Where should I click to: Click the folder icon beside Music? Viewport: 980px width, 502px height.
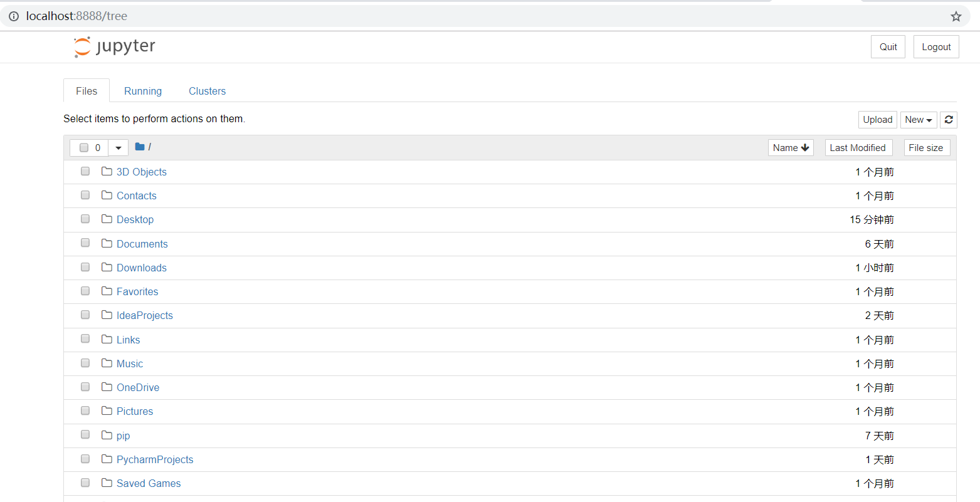point(106,362)
